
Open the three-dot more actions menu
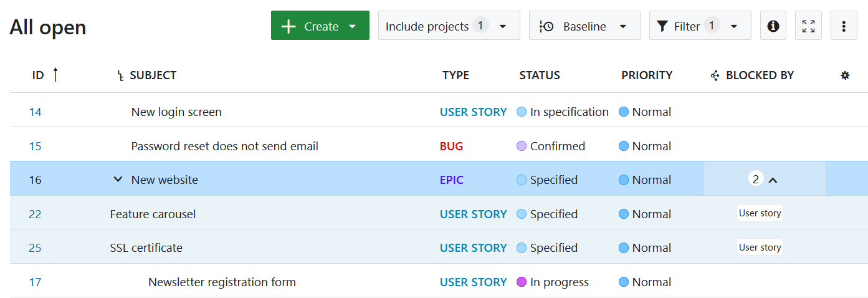click(x=844, y=26)
